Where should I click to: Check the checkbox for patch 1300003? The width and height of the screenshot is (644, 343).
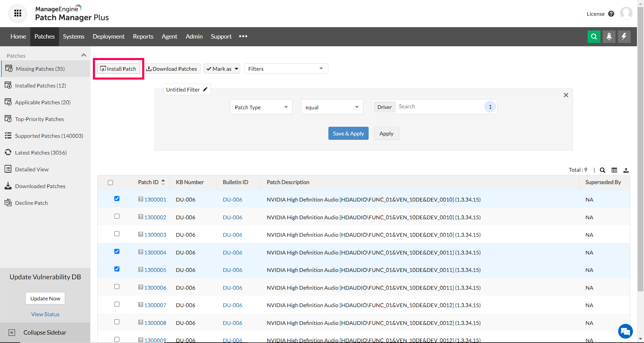(117, 234)
